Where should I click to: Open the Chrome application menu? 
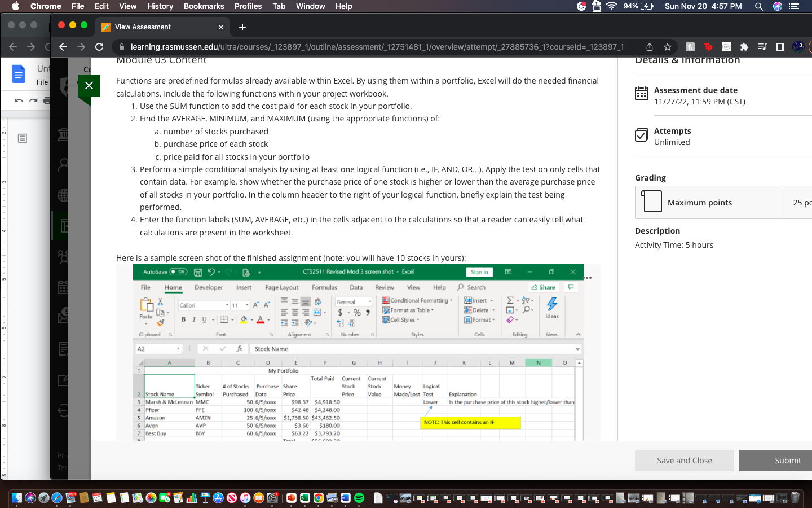pyautogui.click(x=46, y=6)
